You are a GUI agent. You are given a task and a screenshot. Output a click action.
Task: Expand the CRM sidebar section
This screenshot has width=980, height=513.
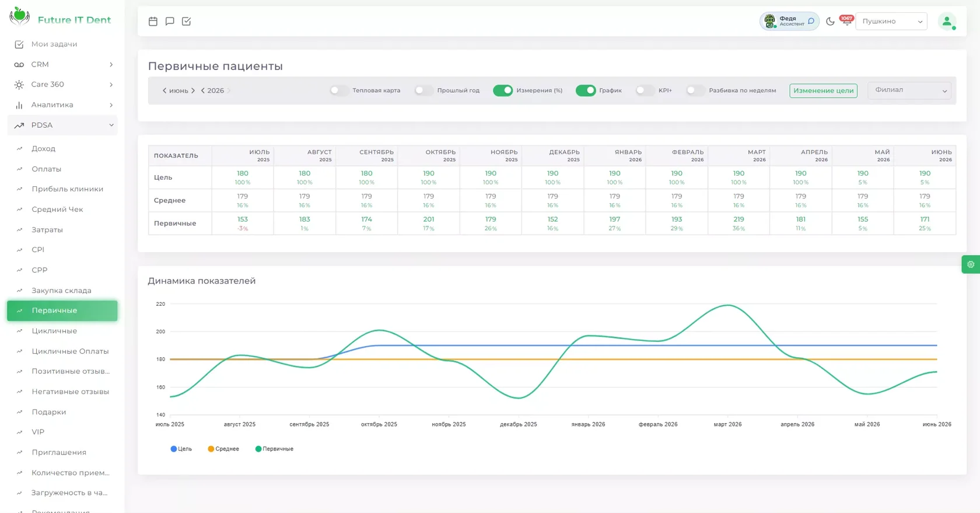tap(62, 64)
